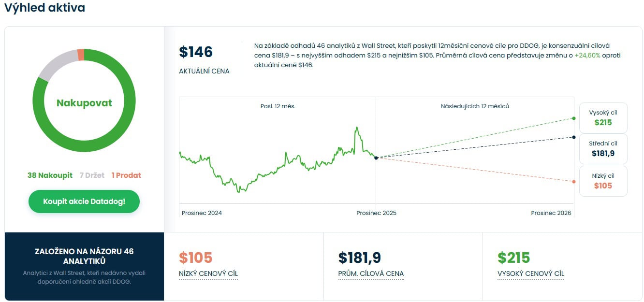644x302 pixels.
Task: Click the orange low-target dot on the chart
Action: [x=573, y=182]
